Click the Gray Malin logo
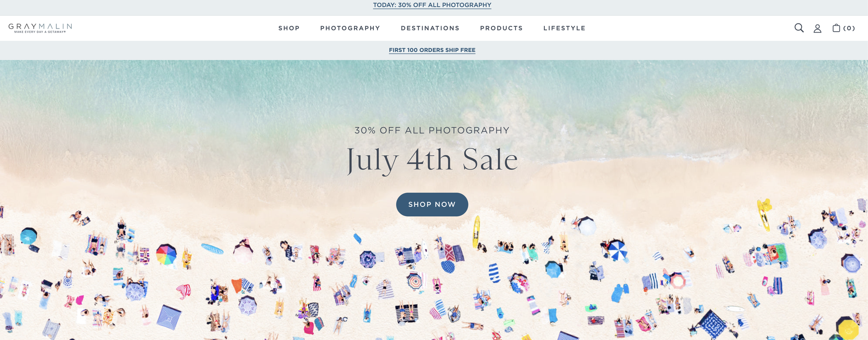The height and width of the screenshot is (340, 868). tap(40, 28)
